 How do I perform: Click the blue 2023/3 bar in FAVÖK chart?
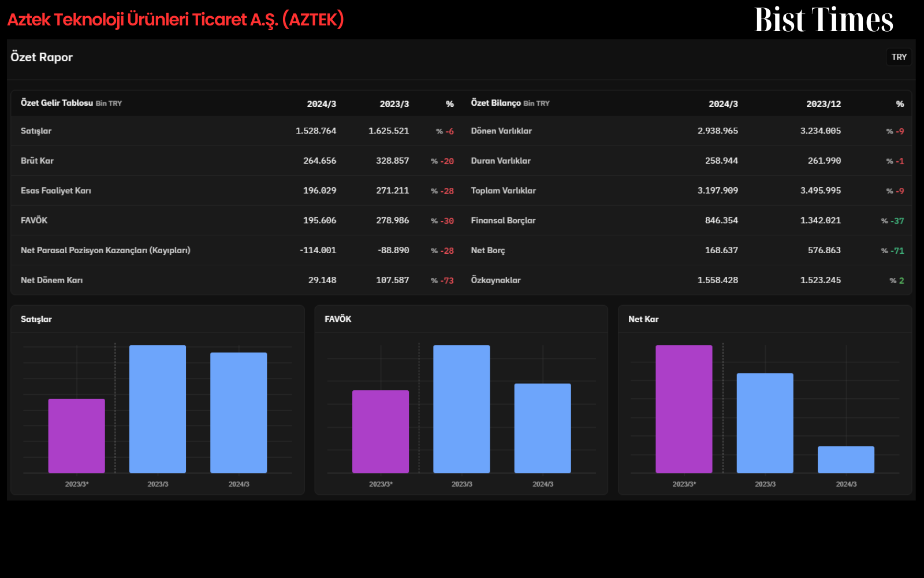coord(461,409)
